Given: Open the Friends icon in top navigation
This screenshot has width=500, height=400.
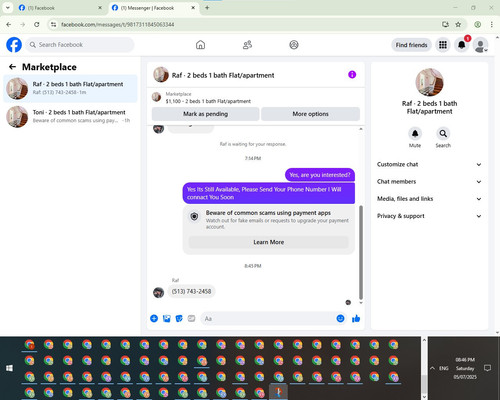Looking at the screenshot, I should coord(247,45).
